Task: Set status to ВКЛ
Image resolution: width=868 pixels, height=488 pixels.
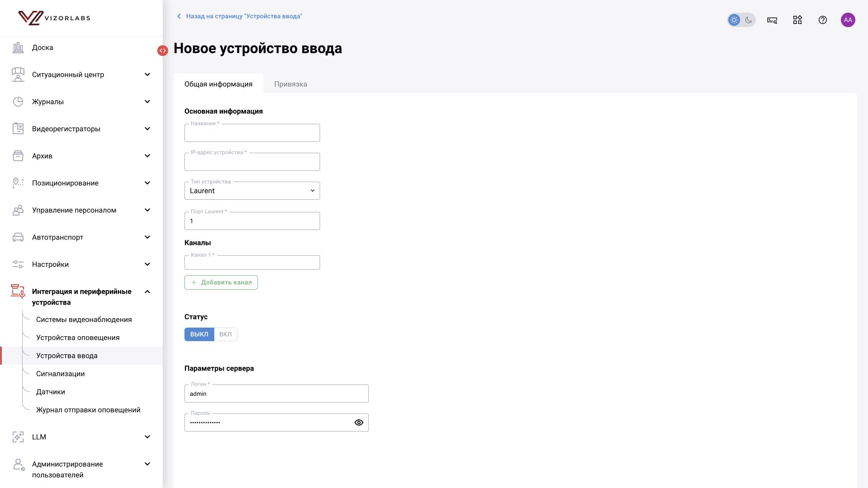Action: pos(226,334)
